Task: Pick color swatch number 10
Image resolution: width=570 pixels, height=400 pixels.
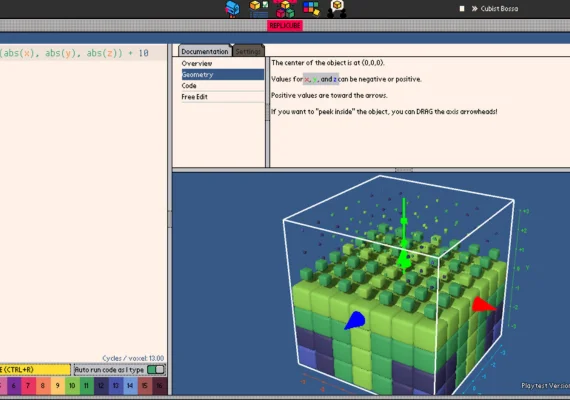Action: [72, 386]
